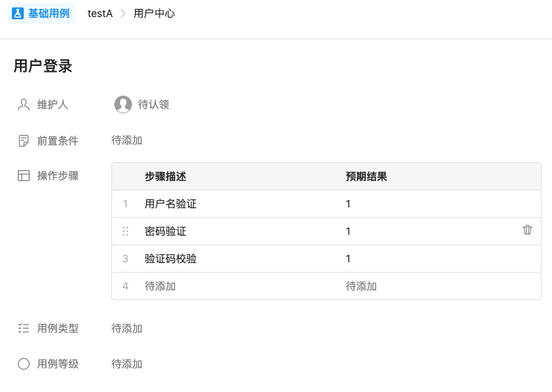Click the 用例等级 circle icon
This screenshot has height=392, width=552.
pyautogui.click(x=24, y=364)
